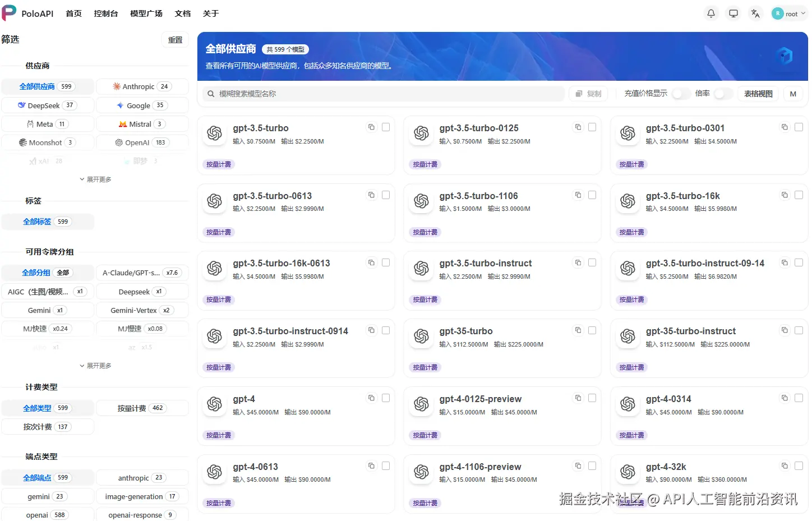The height and width of the screenshot is (521, 812).
Task: Tick the gpt-4-0314 checkbox
Action: coord(799,398)
